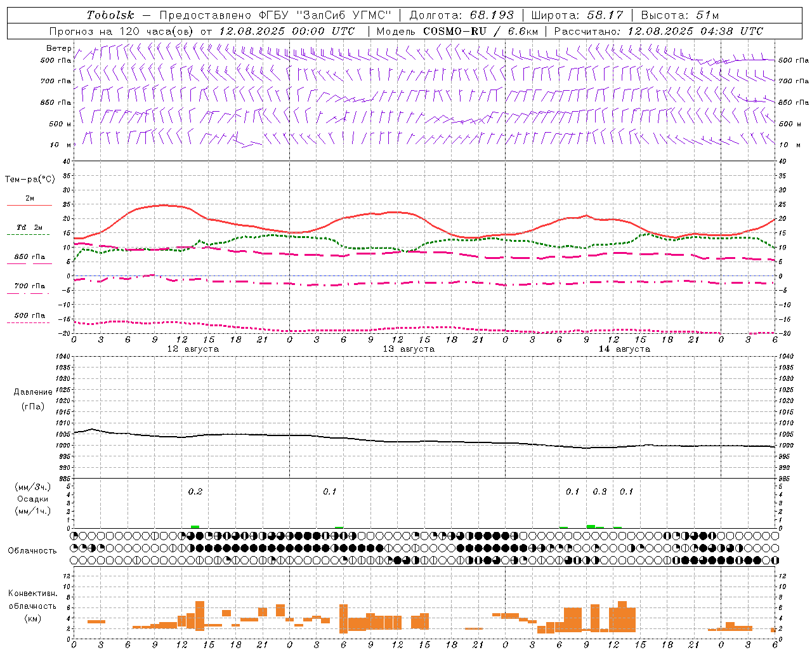Select the "Тем-ра(°C)" temperature label
The image size is (812, 650).
coord(30,180)
